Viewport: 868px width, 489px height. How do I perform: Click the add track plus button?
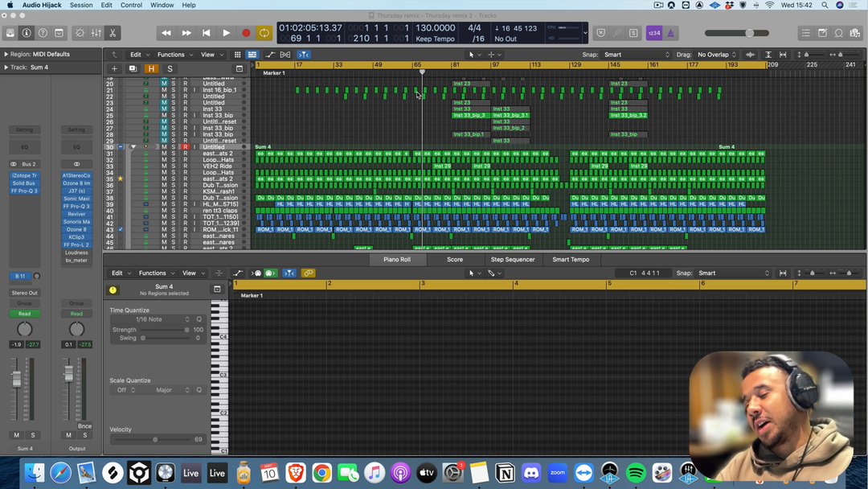click(114, 69)
